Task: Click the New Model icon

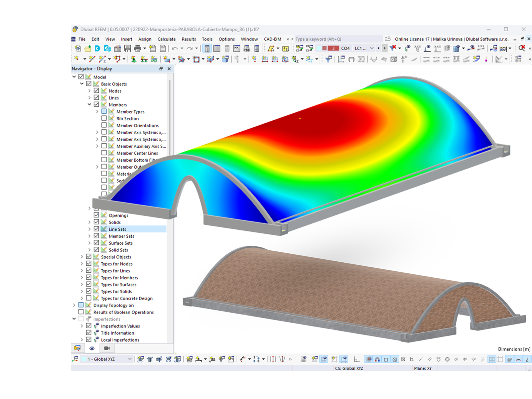Action: (x=78, y=49)
